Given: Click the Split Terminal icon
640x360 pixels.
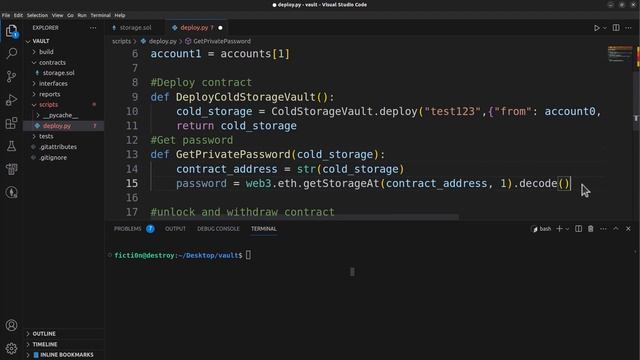Looking at the screenshot, I should coord(578,229).
